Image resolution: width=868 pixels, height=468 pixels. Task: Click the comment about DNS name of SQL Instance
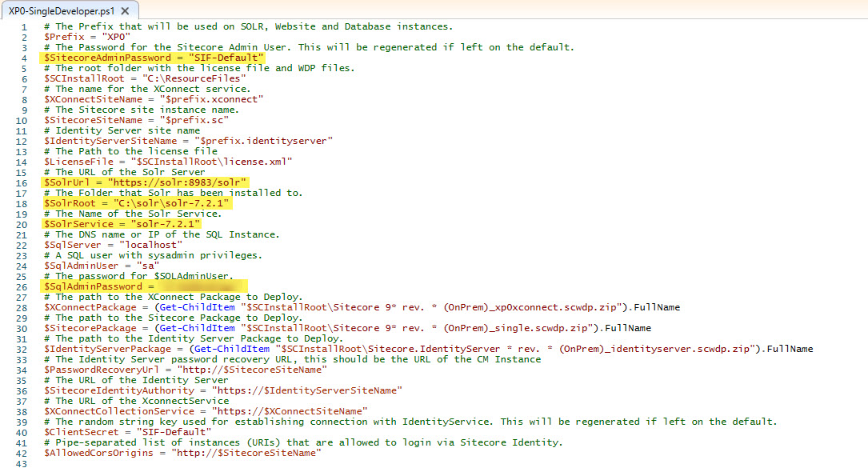(162, 235)
